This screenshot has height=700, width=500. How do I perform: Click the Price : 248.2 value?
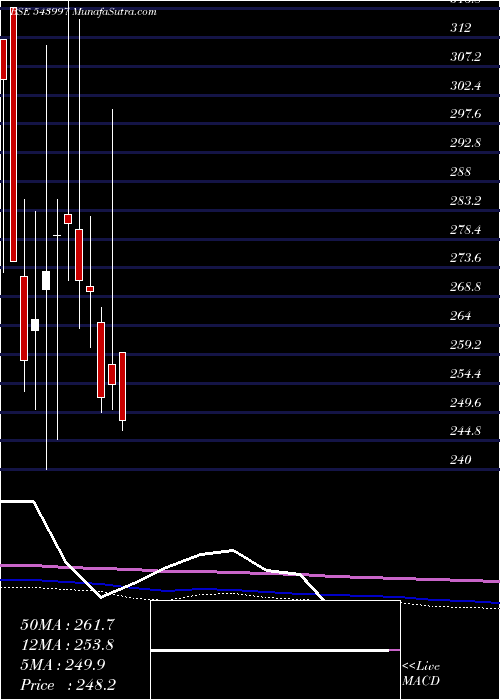pyautogui.click(x=68, y=685)
